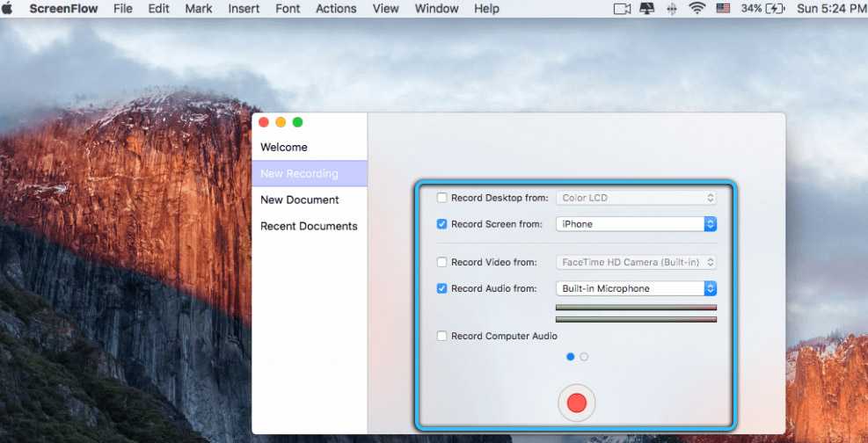The width and height of the screenshot is (868, 443).
Task: Click the Wi-Fi status icon
Action: pyautogui.click(x=697, y=9)
